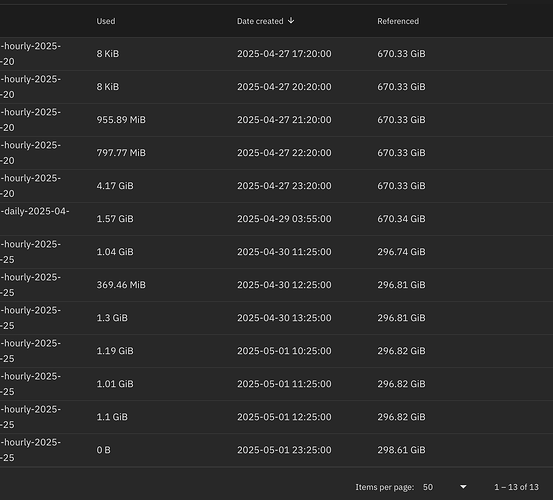The image size is (553, 500).
Task: Click the 955.89 MiB used value
Action: tap(121, 120)
